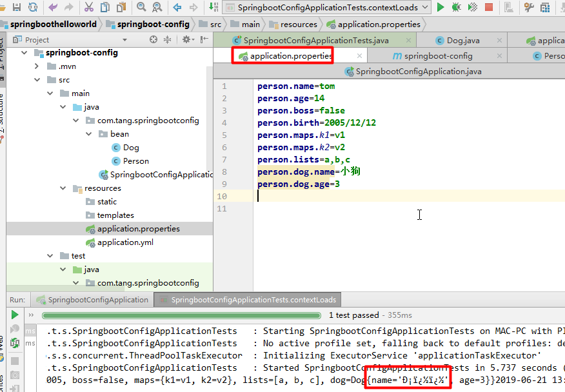
Task: Click the Find magnifier icon
Action: 141,7
